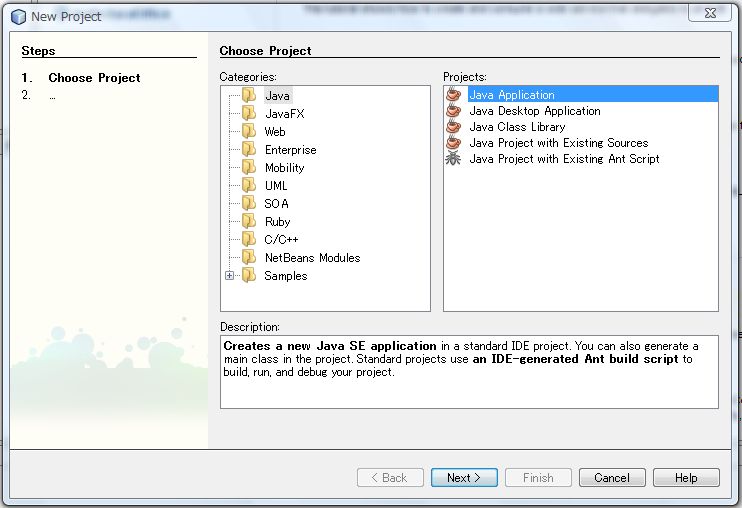Choose the UML category
Image resolution: width=742 pixels, height=508 pixels.
pyautogui.click(x=276, y=186)
